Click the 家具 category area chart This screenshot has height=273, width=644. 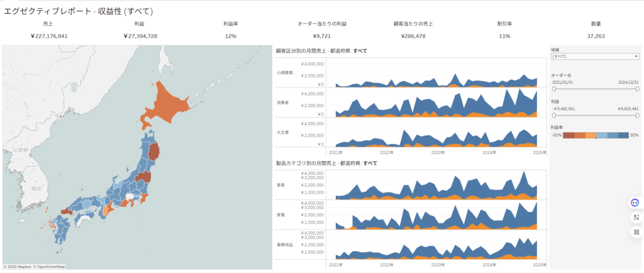coord(435,187)
